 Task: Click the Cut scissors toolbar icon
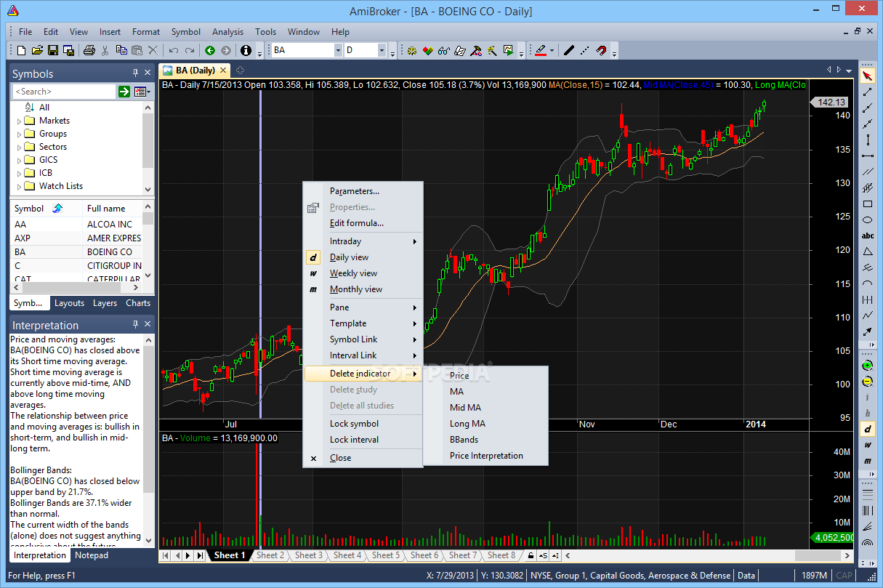coord(105,50)
